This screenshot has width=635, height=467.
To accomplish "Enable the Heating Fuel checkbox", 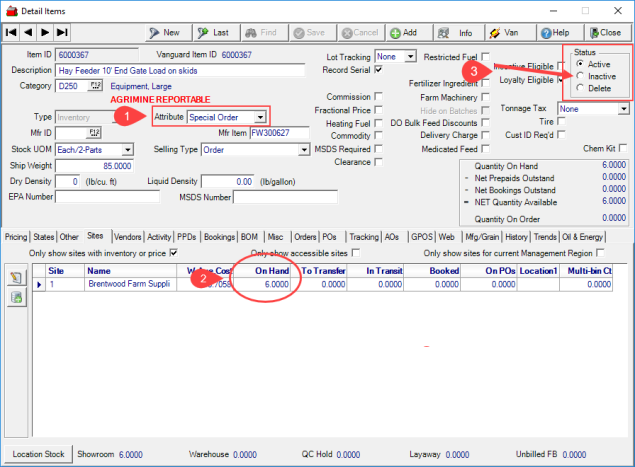I will pos(378,123).
